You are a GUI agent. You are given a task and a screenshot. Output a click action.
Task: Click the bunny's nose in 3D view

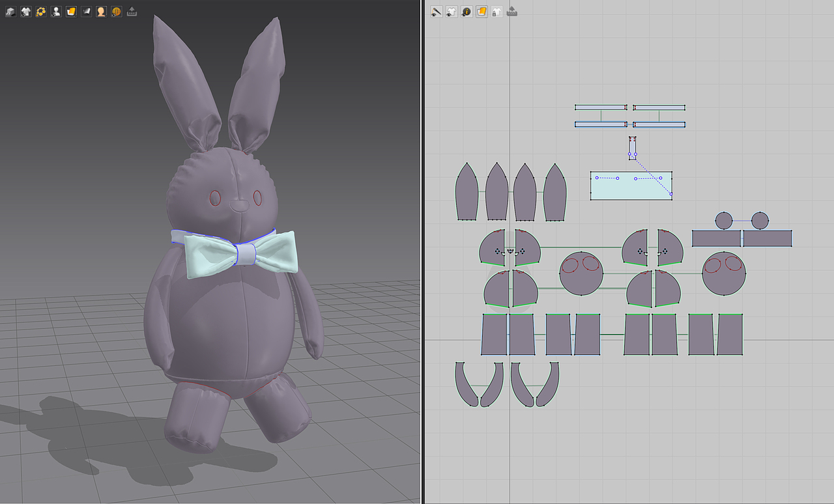tap(239, 207)
